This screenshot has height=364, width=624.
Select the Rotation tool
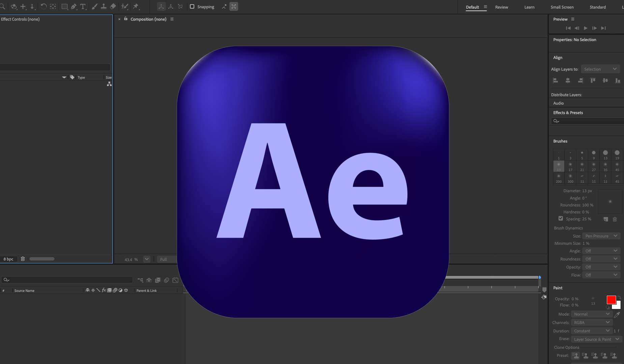tap(44, 6)
